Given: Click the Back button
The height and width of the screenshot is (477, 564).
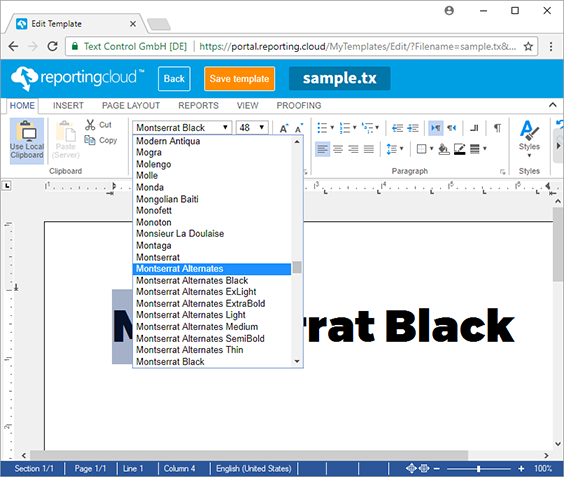Looking at the screenshot, I should coord(174,78).
